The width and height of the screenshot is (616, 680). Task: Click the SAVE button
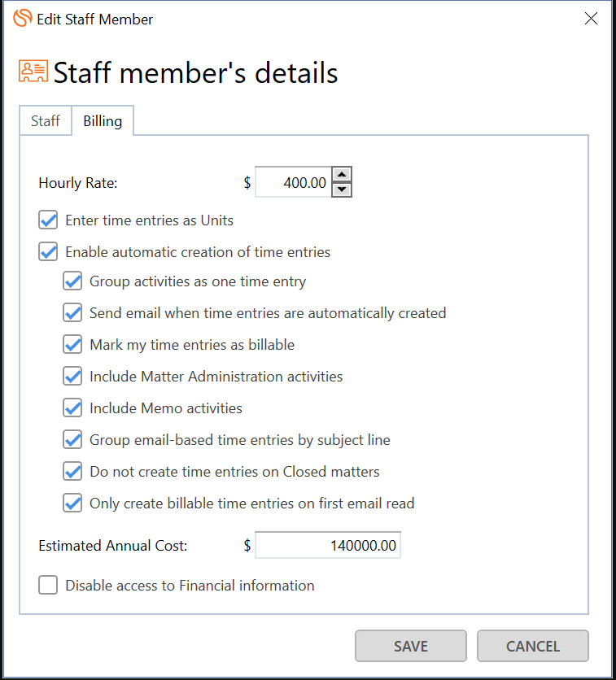click(x=411, y=646)
